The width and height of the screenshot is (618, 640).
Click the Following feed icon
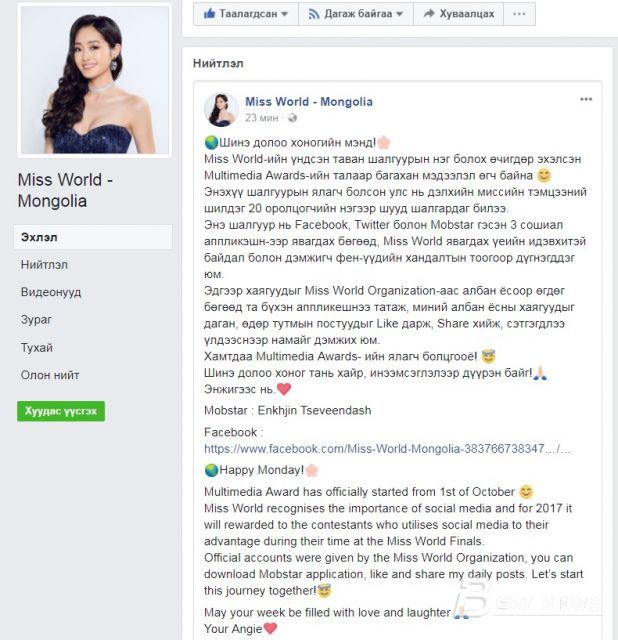click(x=314, y=14)
